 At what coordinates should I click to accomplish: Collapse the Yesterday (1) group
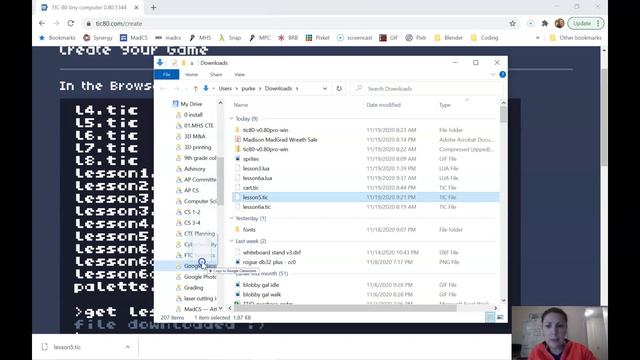coord(231,218)
